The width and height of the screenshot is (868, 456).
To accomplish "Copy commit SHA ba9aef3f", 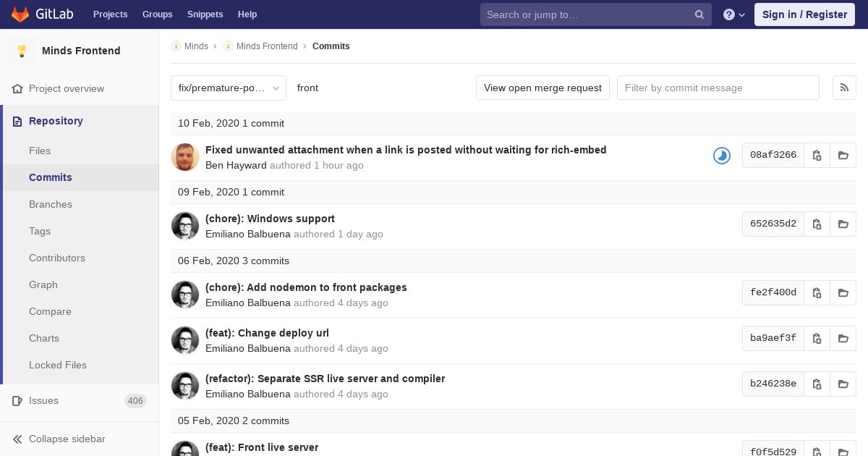I will [817, 338].
